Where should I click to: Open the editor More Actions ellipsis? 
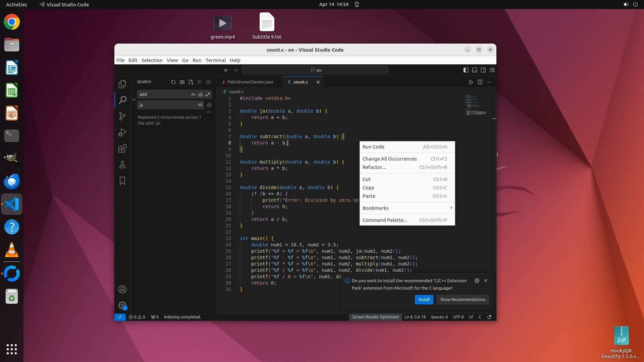(489, 82)
